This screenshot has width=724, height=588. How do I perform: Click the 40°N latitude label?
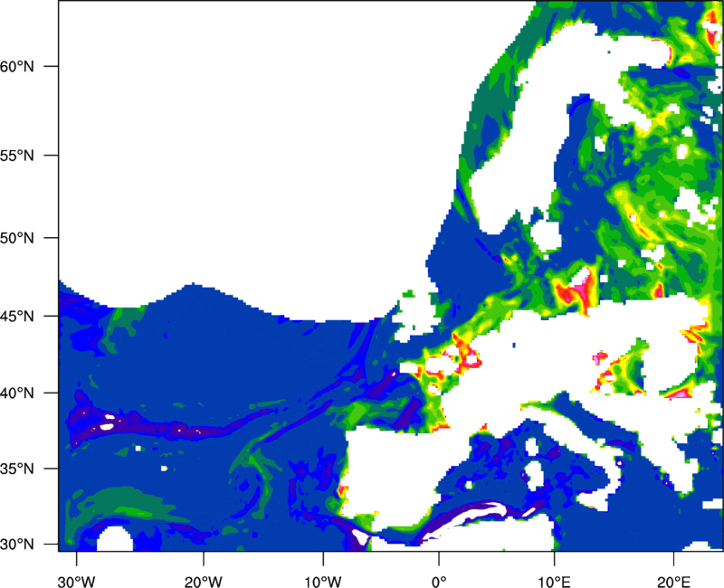tap(17, 394)
